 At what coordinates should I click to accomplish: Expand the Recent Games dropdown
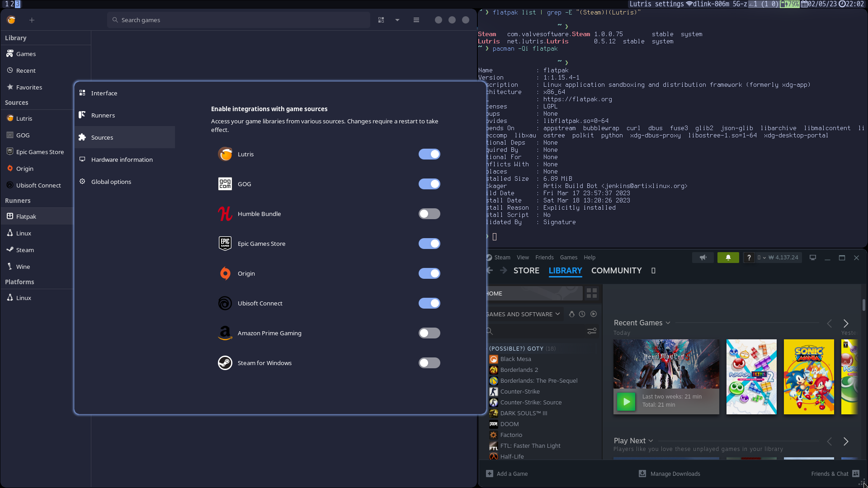click(669, 323)
